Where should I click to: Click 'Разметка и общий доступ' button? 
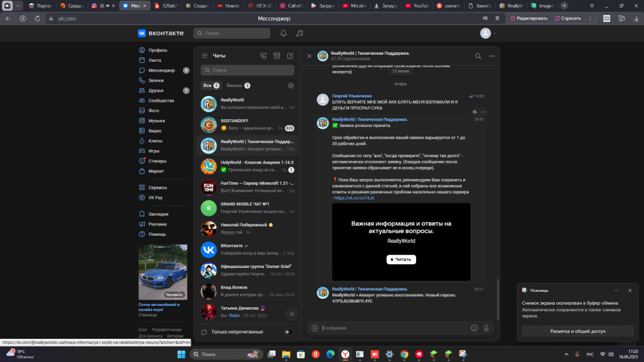pos(578,331)
